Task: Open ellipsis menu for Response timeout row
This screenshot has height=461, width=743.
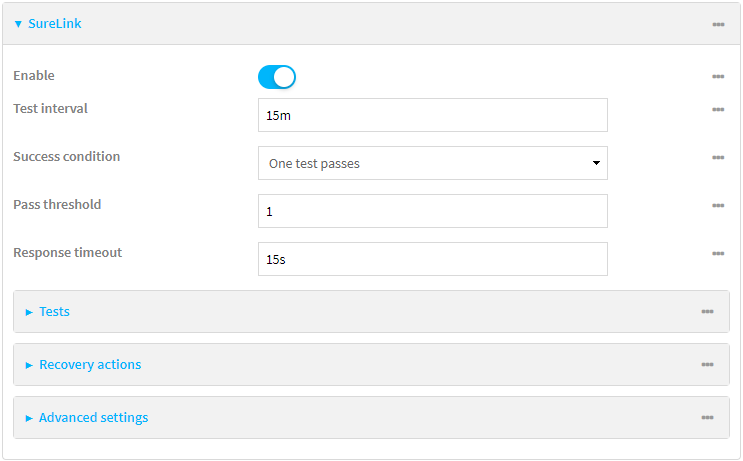Action: [718, 254]
